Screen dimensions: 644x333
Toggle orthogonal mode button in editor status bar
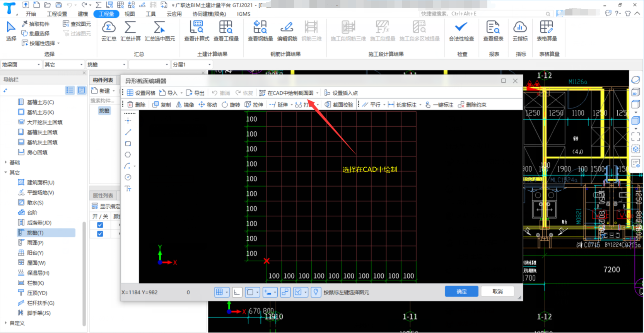[x=237, y=292]
